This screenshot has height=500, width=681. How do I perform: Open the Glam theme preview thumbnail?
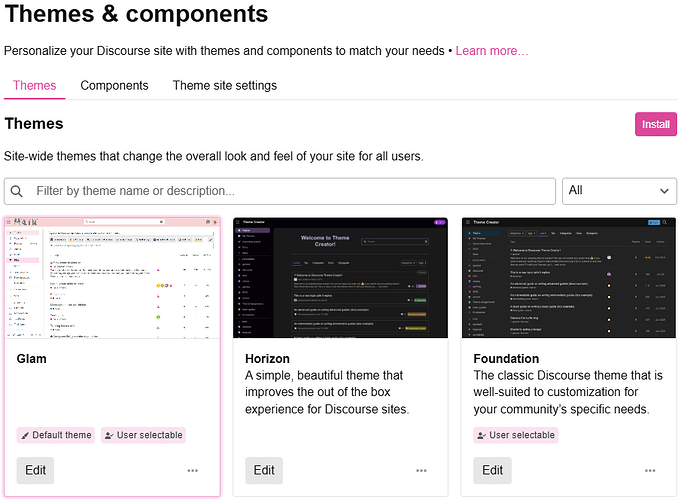coord(112,278)
